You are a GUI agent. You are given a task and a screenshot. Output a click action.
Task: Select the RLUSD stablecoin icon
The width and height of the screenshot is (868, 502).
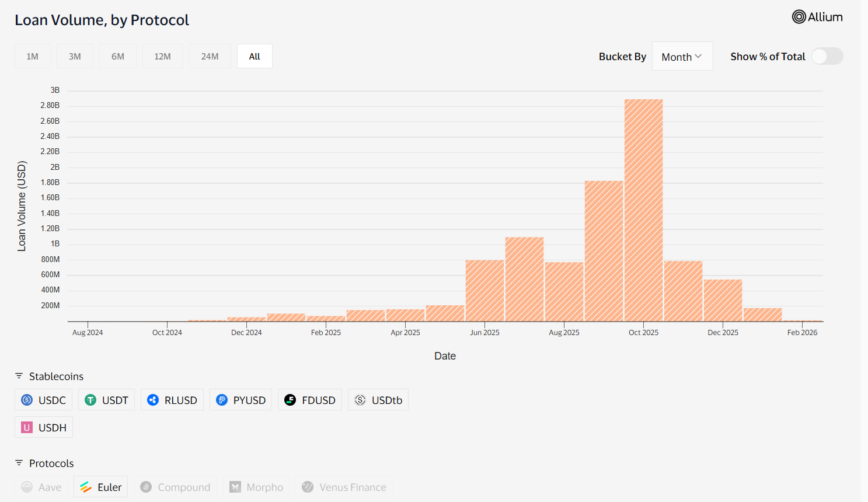(153, 400)
